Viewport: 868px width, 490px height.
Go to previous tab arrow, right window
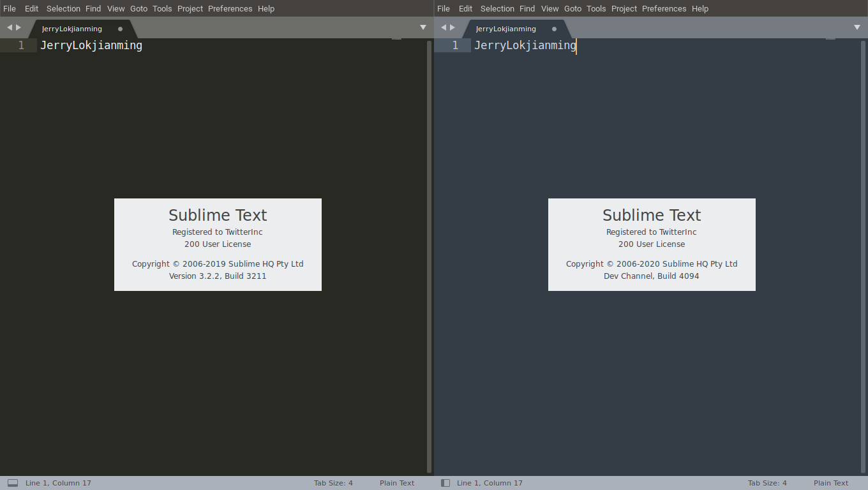[x=444, y=27]
